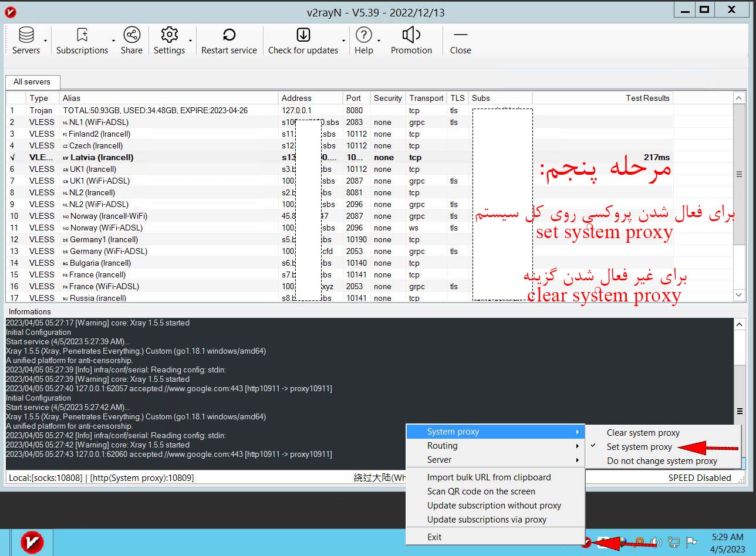Sort by the Alias column header

tap(168, 98)
